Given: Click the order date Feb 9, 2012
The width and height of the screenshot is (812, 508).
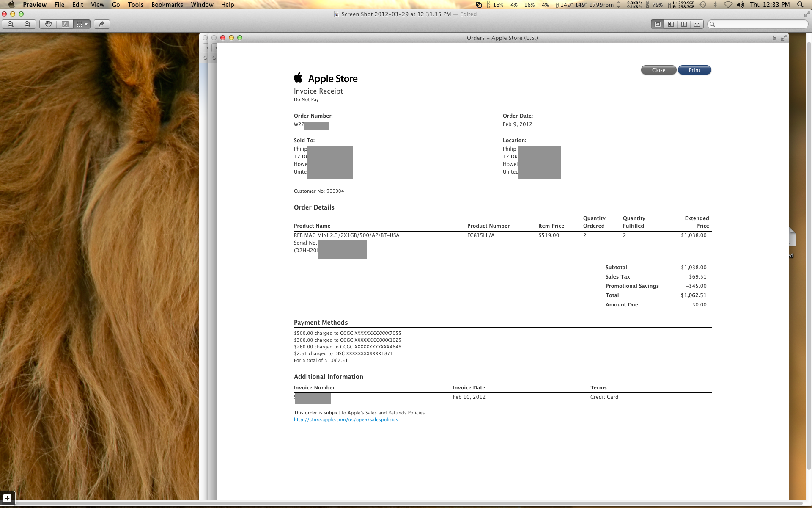Looking at the screenshot, I should pyautogui.click(x=517, y=124).
